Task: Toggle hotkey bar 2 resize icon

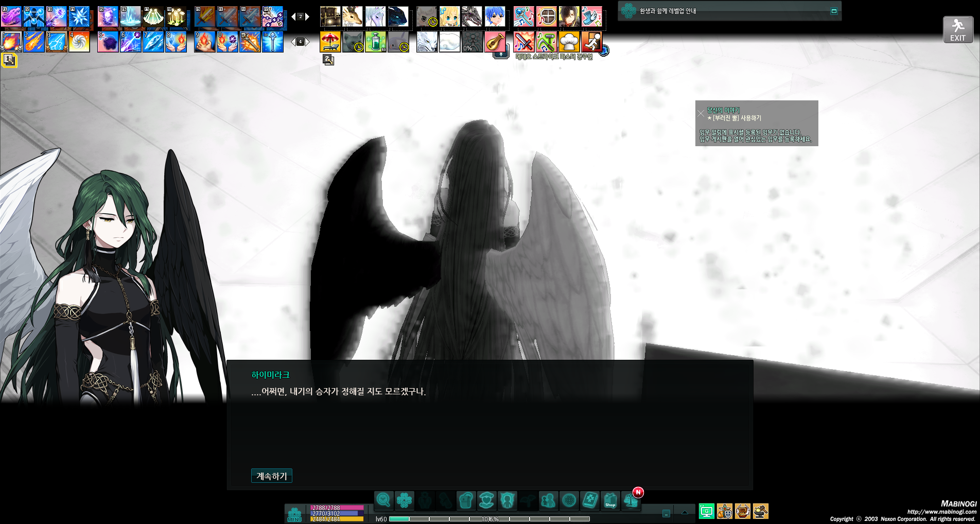Action: 328,60
